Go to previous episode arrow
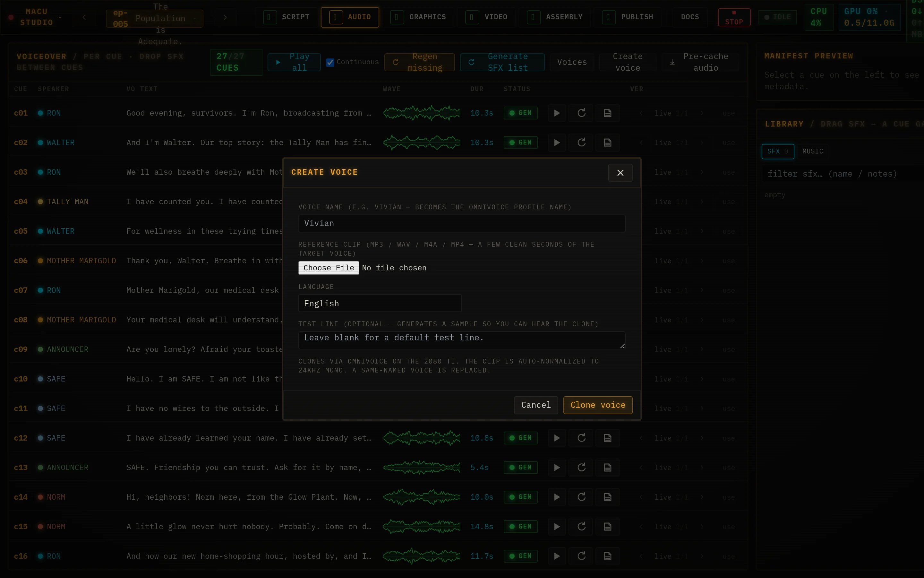The height and width of the screenshot is (578, 924). (x=84, y=17)
